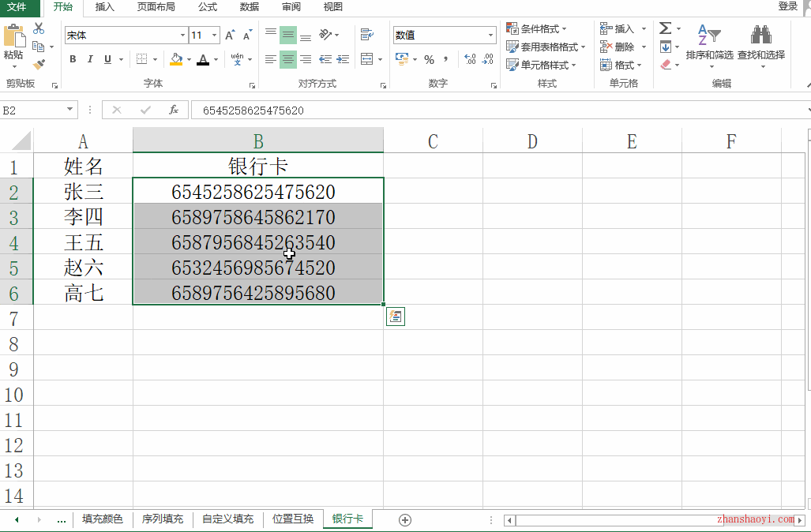811x532 pixels.
Task: Toggle right horizontal alignment
Action: click(306, 59)
